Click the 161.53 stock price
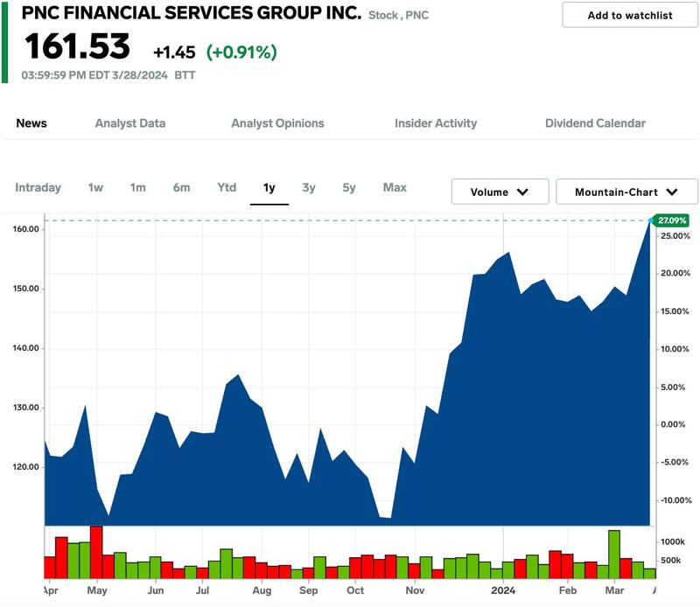Image resolution: width=700 pixels, height=607 pixels. coord(77,46)
